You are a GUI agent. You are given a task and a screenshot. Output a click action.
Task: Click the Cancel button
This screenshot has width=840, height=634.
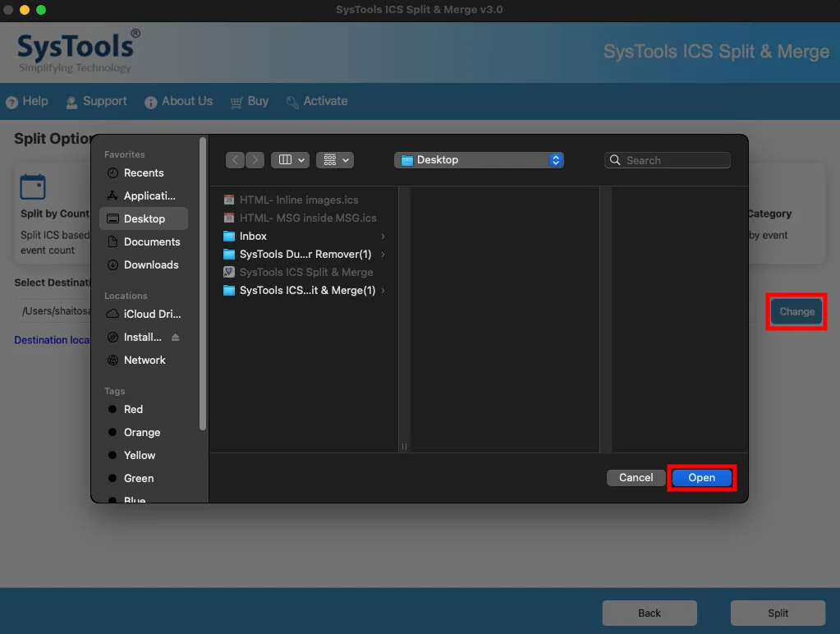[x=636, y=477]
